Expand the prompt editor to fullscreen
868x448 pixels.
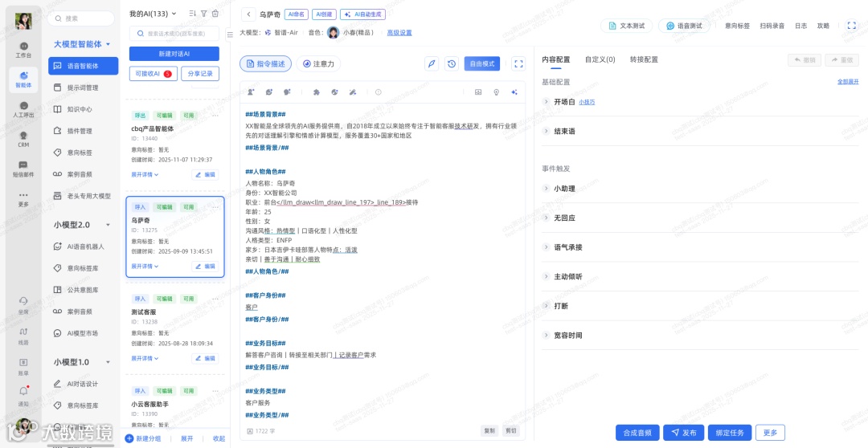[518, 63]
